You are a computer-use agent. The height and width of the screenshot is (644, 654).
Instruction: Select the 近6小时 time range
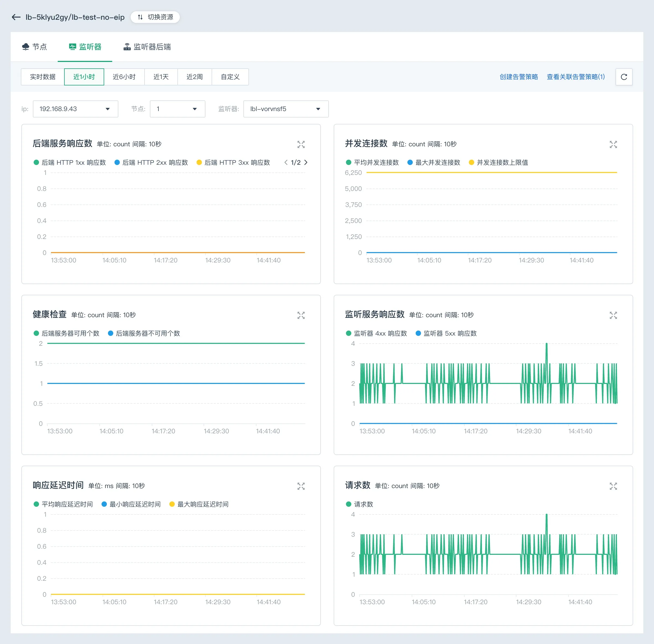tap(124, 77)
